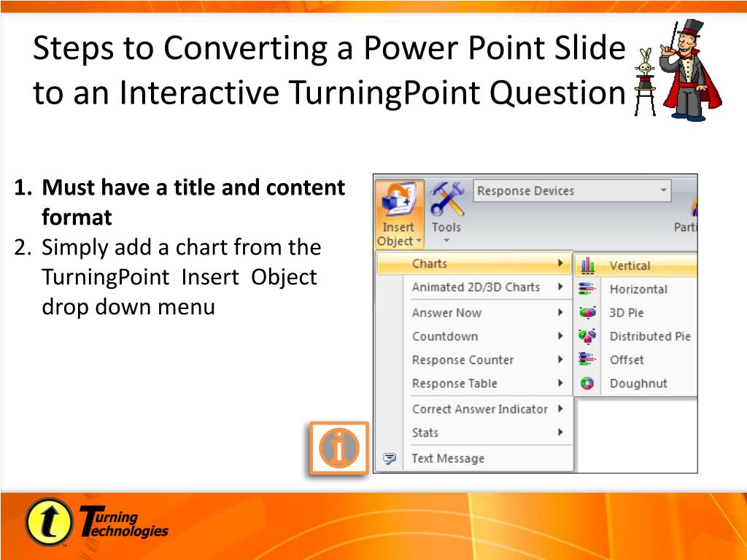Click the slide title text
Image resolution: width=747 pixels, height=560 pixels.
pos(329,70)
